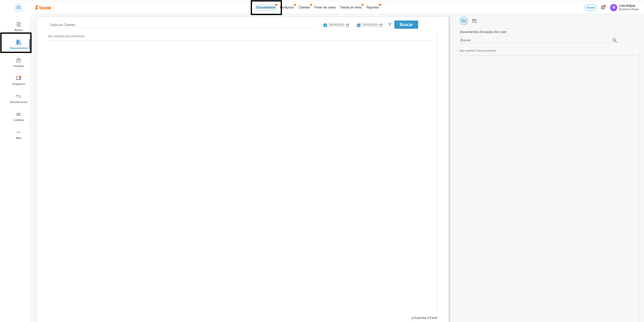
Task: Click the Todos los Clientes field
Action: pos(183,25)
